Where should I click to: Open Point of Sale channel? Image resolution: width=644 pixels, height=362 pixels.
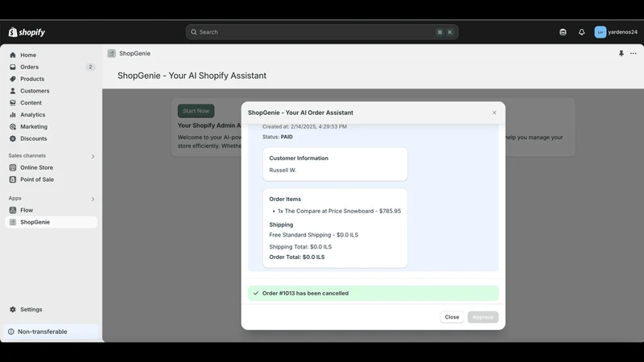pos(51,179)
